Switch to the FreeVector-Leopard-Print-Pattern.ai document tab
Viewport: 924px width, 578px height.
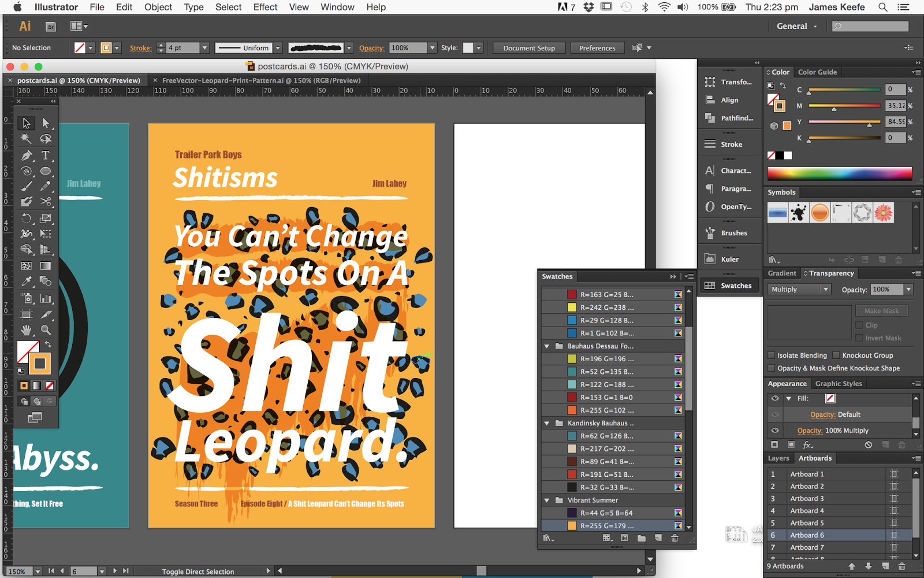261,80
